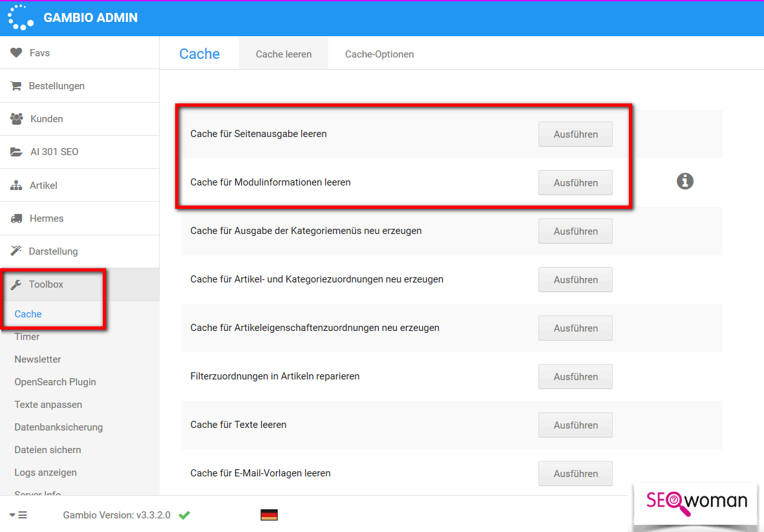Open the Hermes menu item

point(80,218)
